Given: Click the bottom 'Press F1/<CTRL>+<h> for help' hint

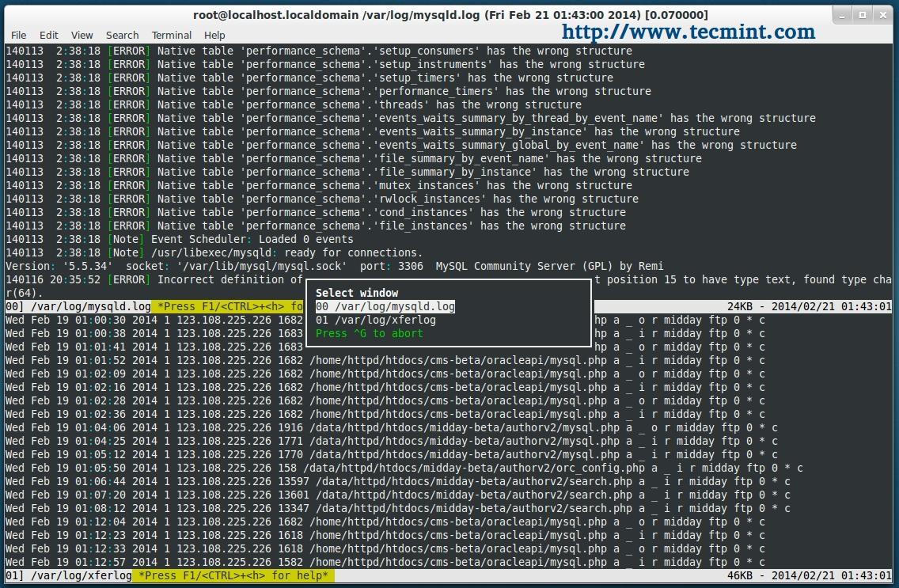Looking at the screenshot, I should click(236, 575).
